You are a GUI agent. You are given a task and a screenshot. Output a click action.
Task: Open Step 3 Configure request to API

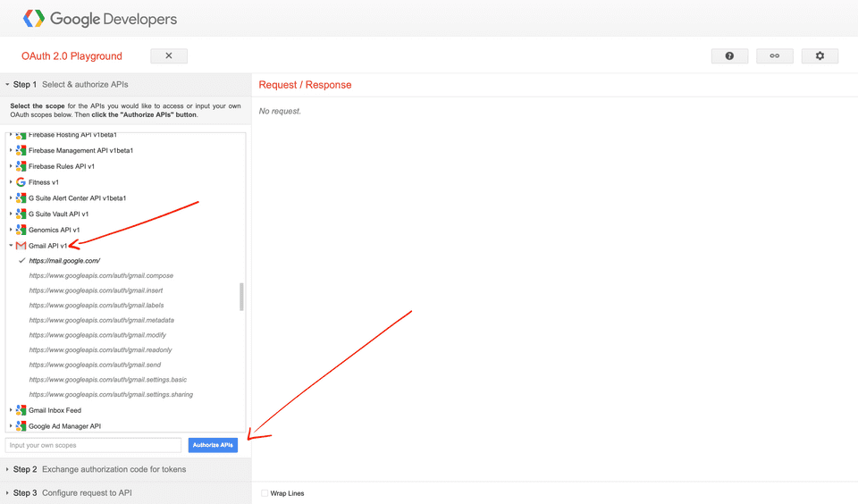coord(125,492)
